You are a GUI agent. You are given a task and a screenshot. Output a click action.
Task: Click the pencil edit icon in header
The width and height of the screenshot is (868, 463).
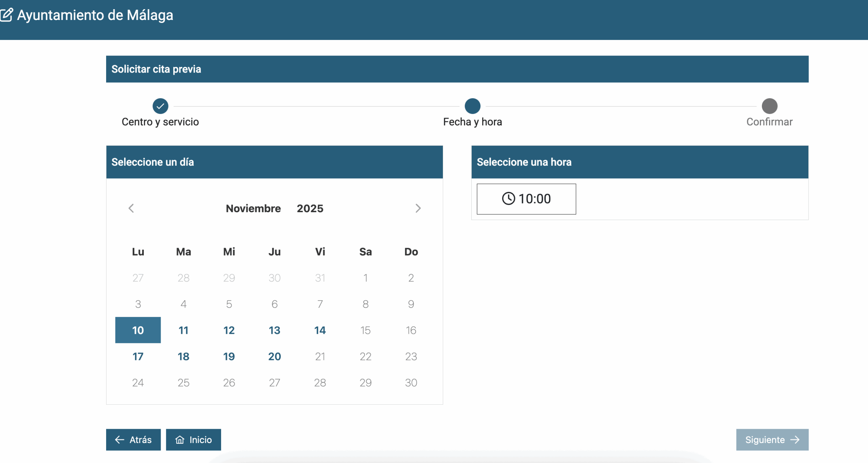(6, 15)
